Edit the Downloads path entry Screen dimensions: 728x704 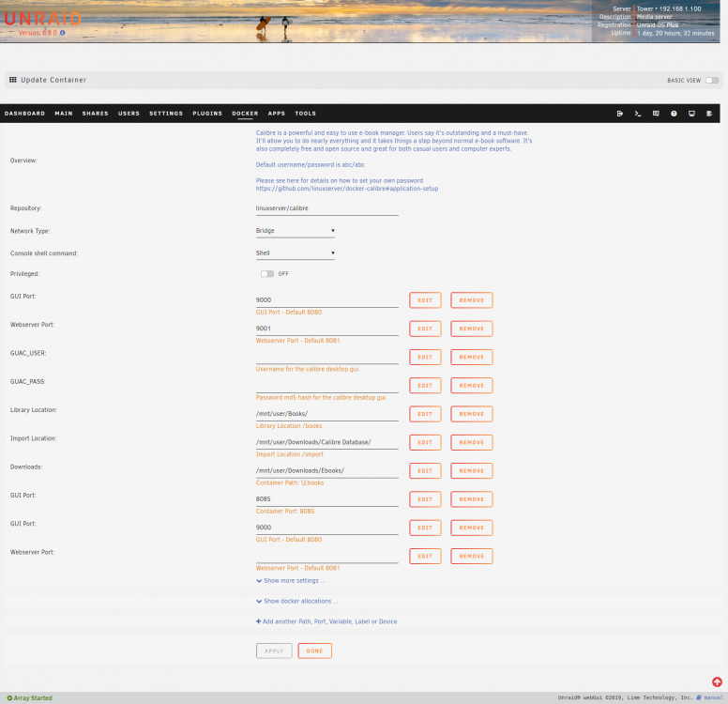pos(425,470)
